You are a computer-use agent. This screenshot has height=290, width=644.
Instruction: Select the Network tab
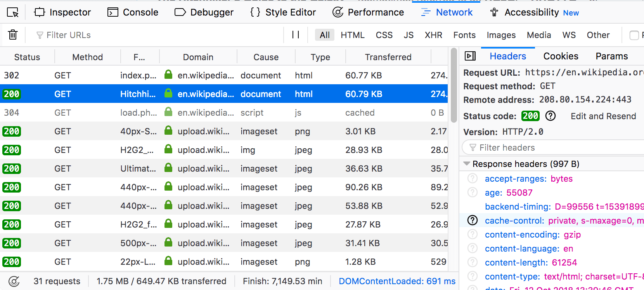[447, 12]
